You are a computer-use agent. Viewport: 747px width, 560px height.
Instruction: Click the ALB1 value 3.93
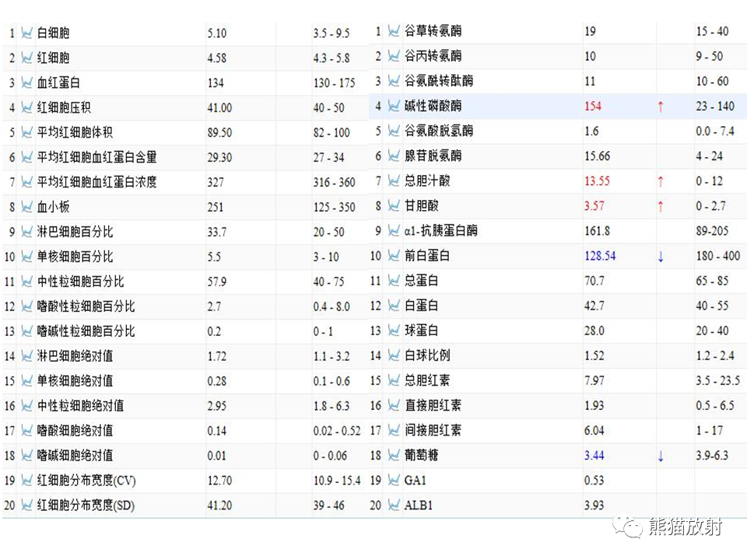(594, 506)
